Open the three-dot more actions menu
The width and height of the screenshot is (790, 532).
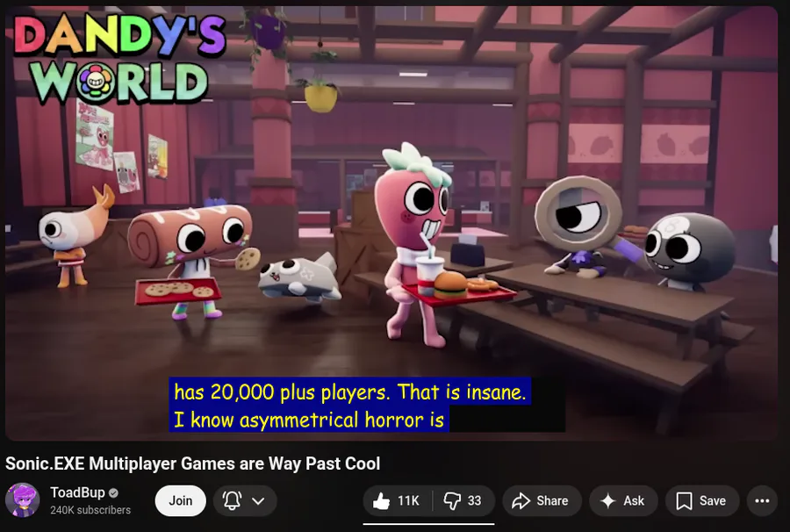[x=762, y=500]
